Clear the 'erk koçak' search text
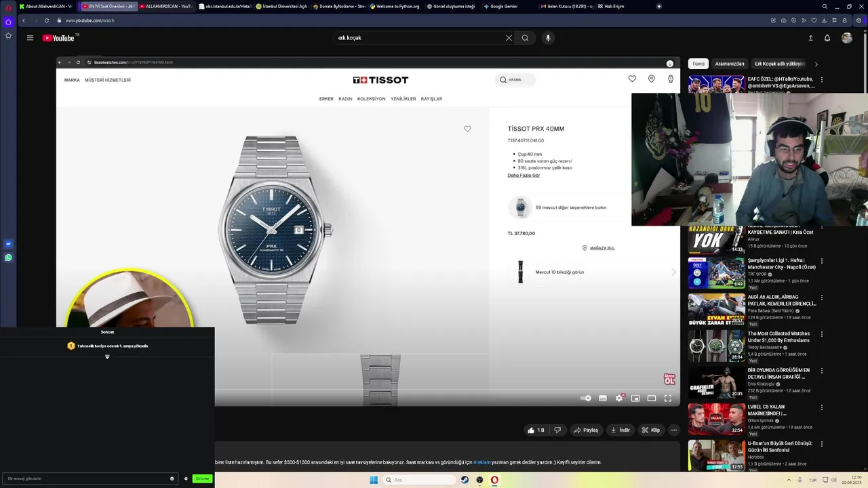 [509, 38]
